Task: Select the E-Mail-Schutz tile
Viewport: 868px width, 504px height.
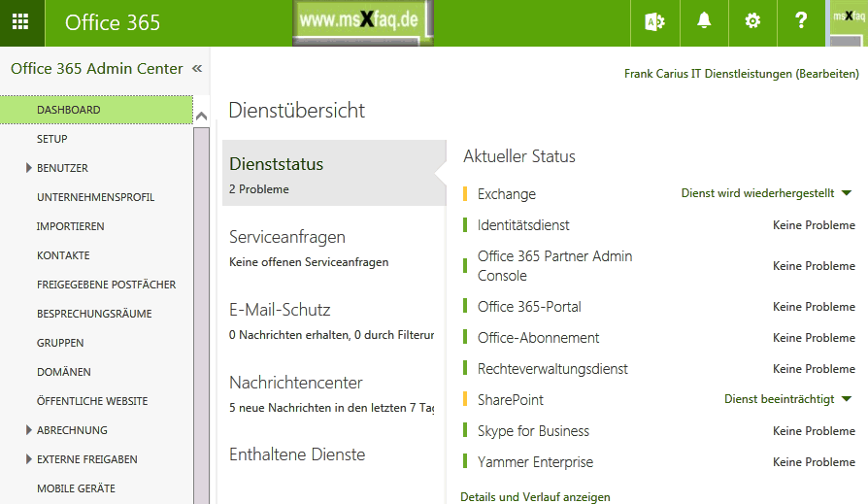Action: pos(334,320)
